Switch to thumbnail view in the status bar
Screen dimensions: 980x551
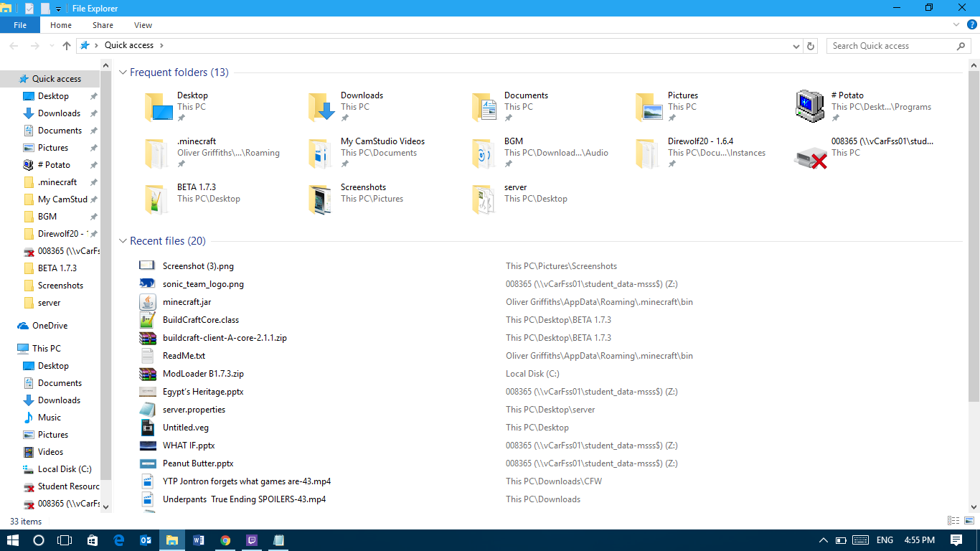pyautogui.click(x=970, y=520)
